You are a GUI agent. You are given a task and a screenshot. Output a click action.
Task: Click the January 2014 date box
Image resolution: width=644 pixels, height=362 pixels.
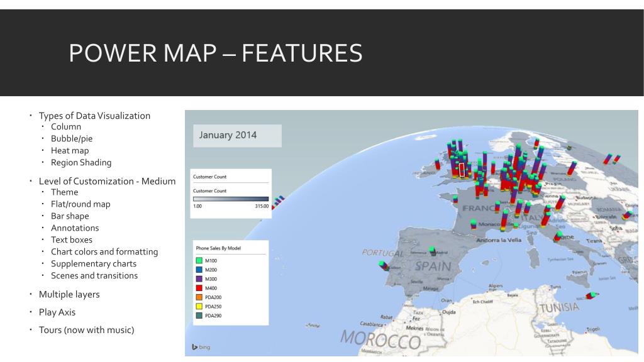[237, 136]
